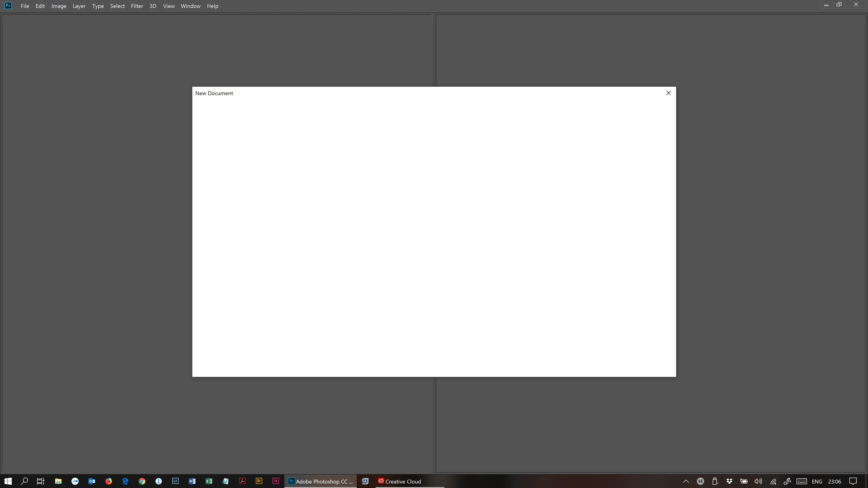868x488 pixels.
Task: Click the Adobe Photoshop CC taskbar button
Action: [321, 481]
